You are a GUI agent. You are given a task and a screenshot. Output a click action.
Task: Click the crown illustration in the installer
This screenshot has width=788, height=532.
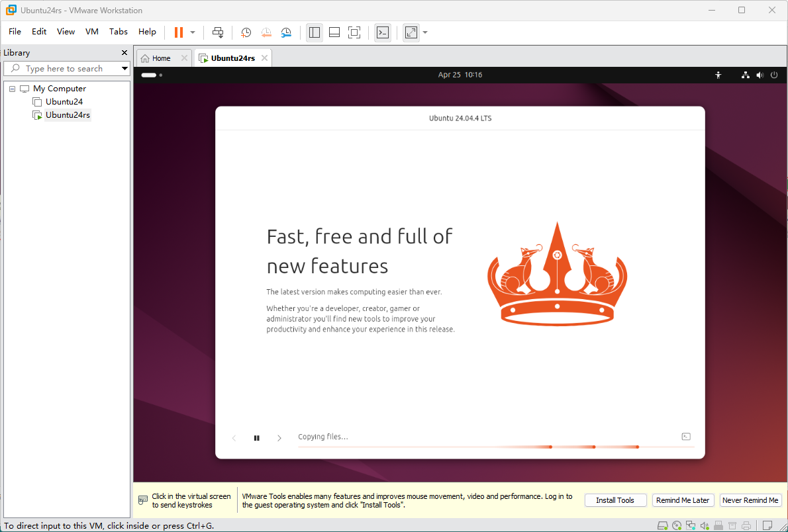tap(557, 275)
